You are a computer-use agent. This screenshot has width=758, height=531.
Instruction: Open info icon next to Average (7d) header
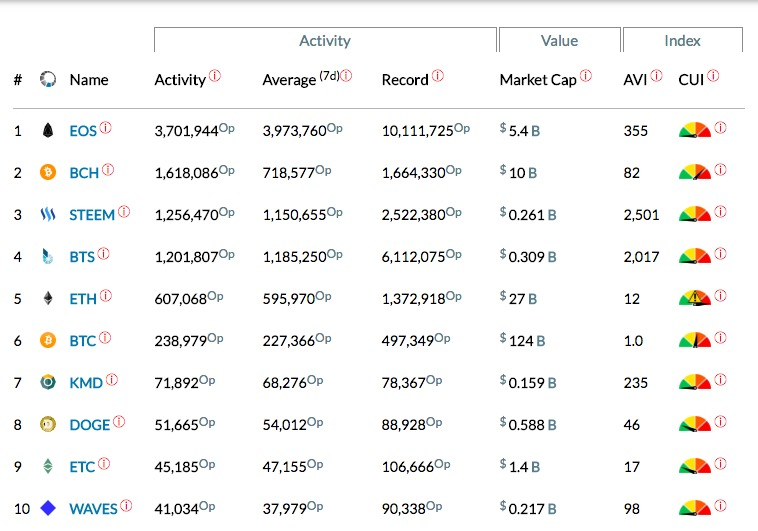click(346, 76)
